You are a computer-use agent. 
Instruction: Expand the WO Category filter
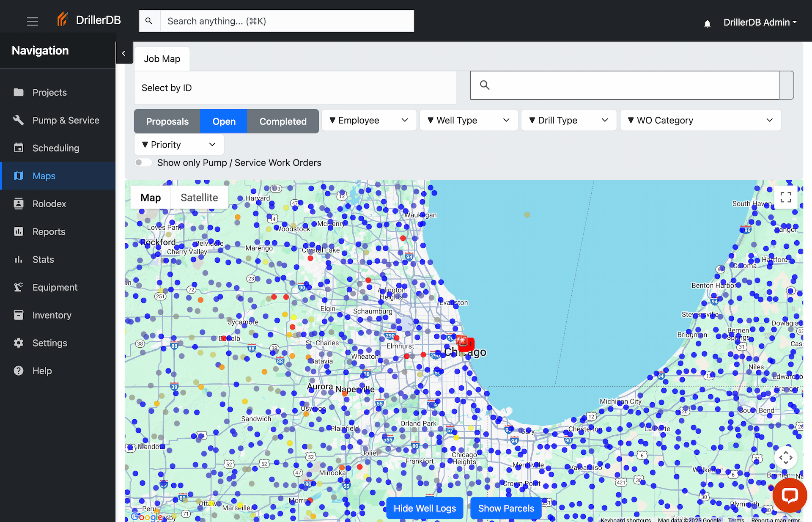[700, 120]
